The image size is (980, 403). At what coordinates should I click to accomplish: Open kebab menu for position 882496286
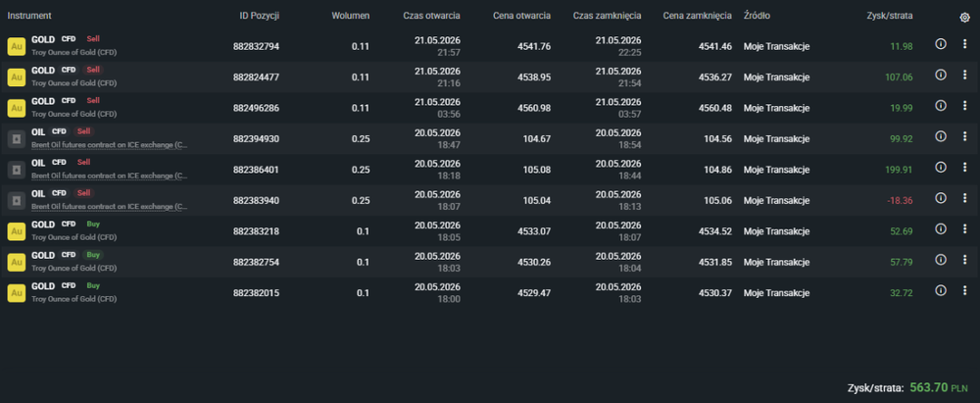coord(964,105)
